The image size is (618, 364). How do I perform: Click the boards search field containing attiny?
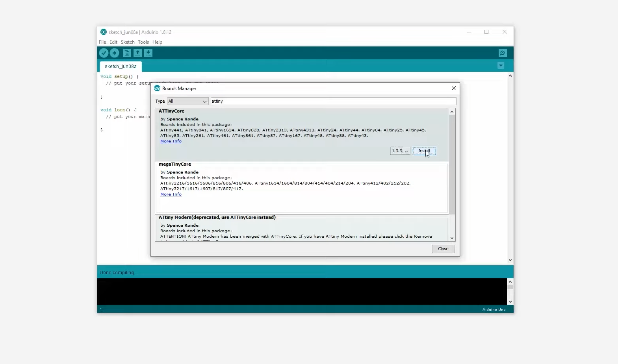[x=333, y=101]
